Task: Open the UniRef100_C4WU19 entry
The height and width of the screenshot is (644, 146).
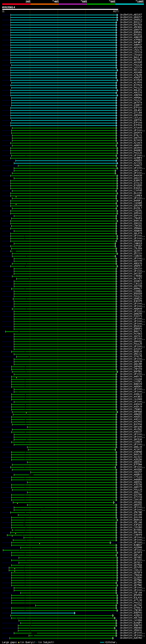Action: tap(131, 244)
